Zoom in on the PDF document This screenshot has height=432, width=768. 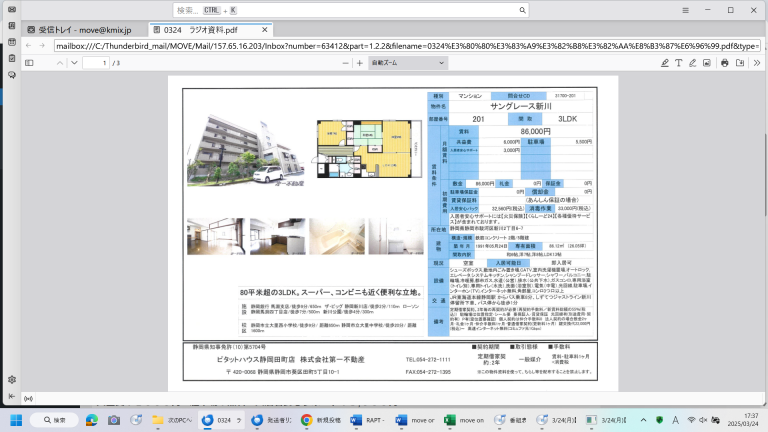coord(359,62)
